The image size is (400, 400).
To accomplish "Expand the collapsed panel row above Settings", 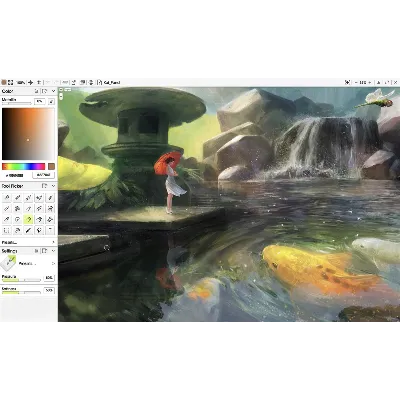I will coord(29,242).
